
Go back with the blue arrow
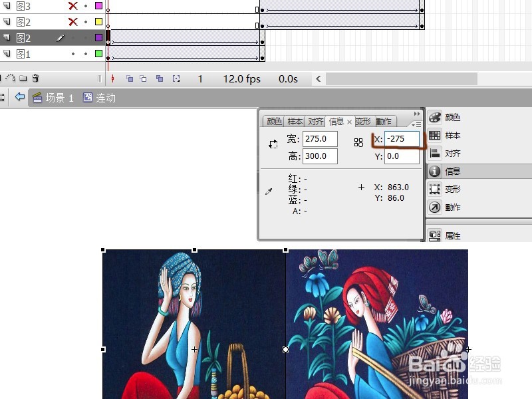[20, 97]
